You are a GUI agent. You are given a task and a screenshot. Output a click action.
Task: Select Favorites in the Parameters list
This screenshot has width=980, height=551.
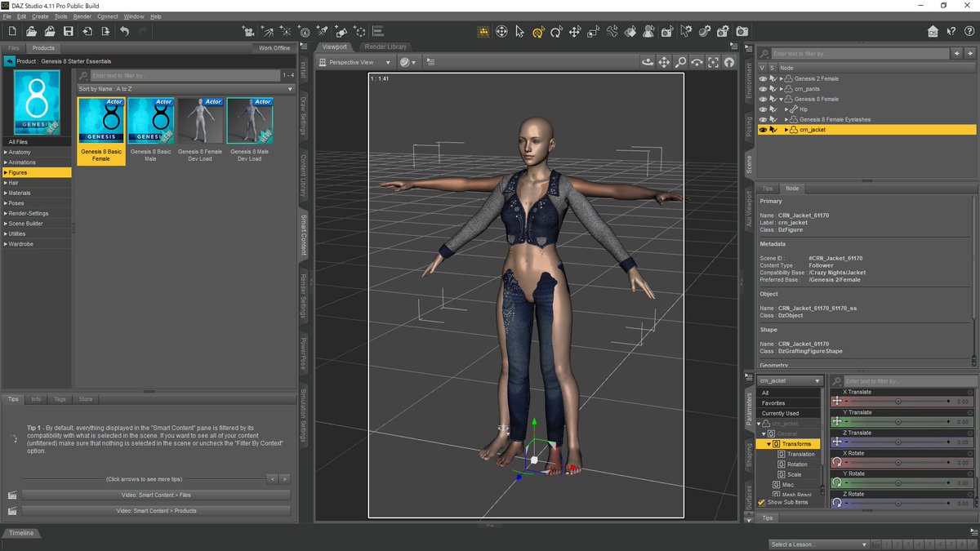click(773, 403)
